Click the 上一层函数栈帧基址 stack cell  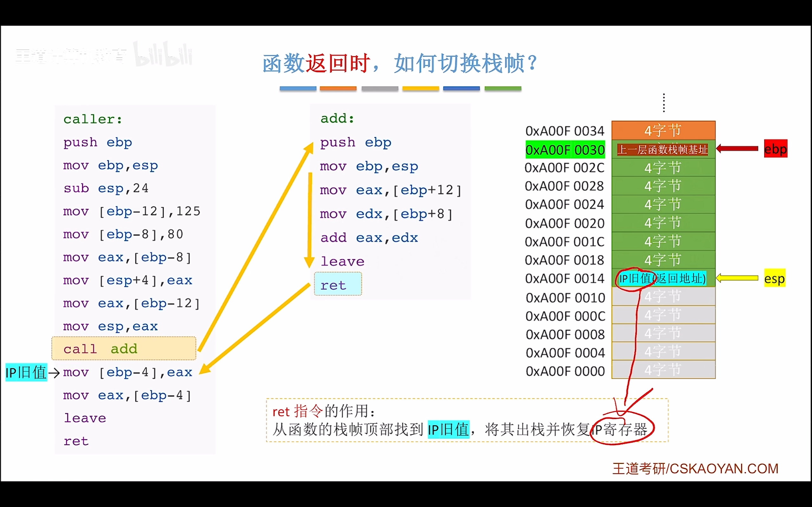tap(663, 150)
